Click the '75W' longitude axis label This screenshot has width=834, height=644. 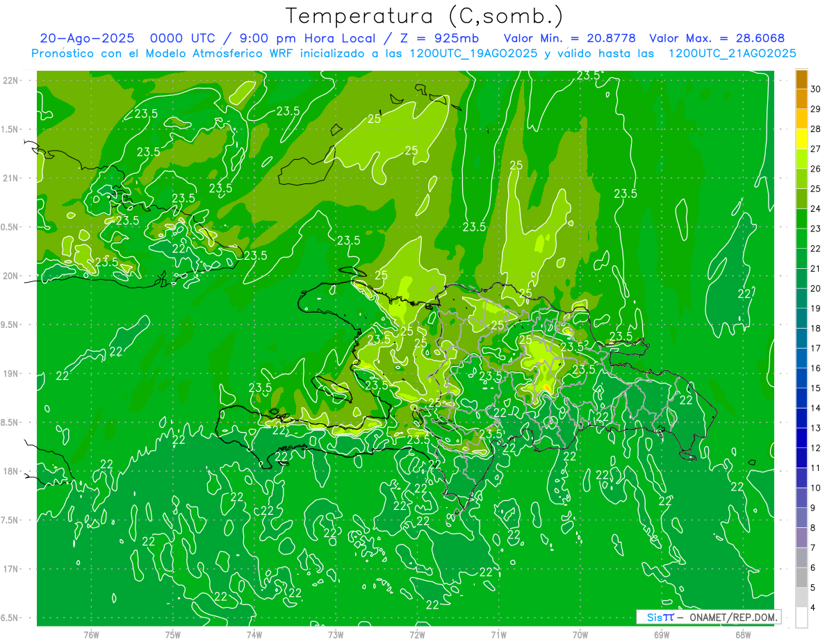click(x=173, y=634)
